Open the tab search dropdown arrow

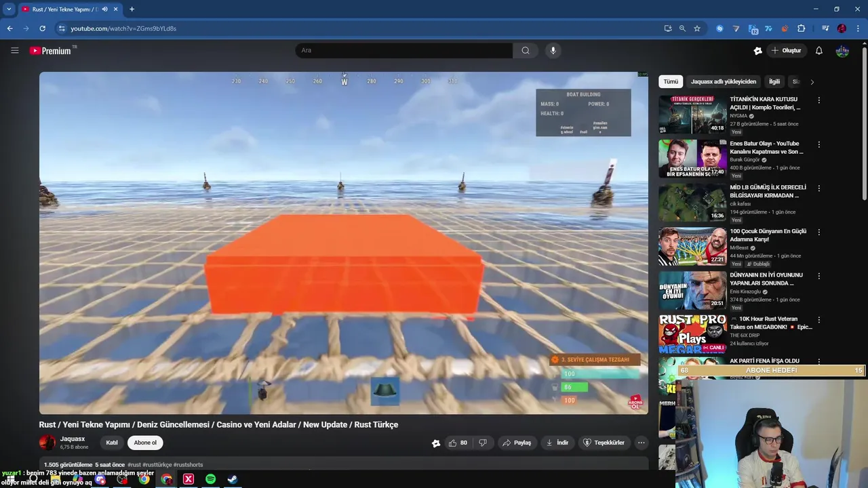pyautogui.click(x=9, y=9)
